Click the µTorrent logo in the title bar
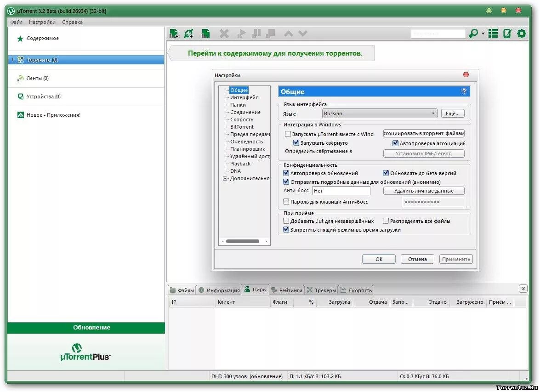The image size is (540, 392). [x=11, y=11]
